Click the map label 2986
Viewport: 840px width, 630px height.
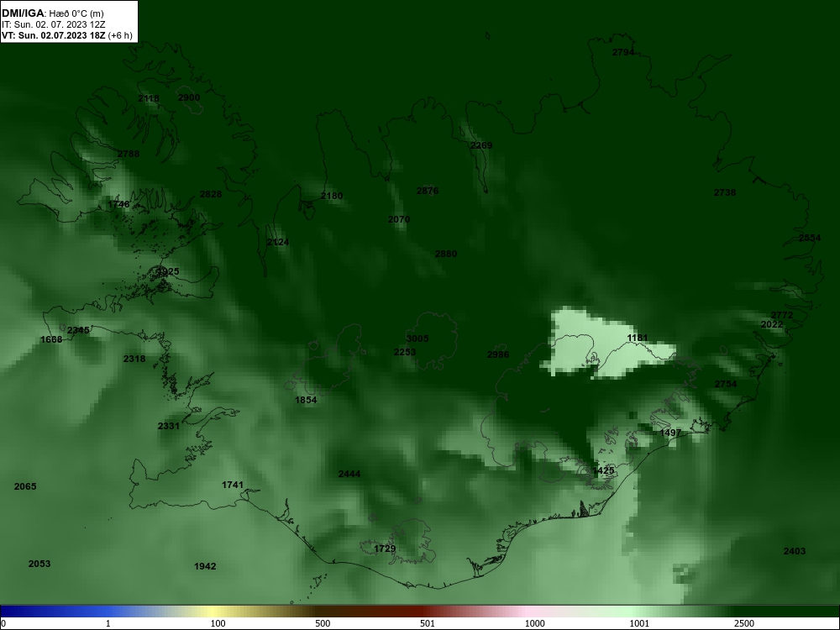[x=498, y=354]
